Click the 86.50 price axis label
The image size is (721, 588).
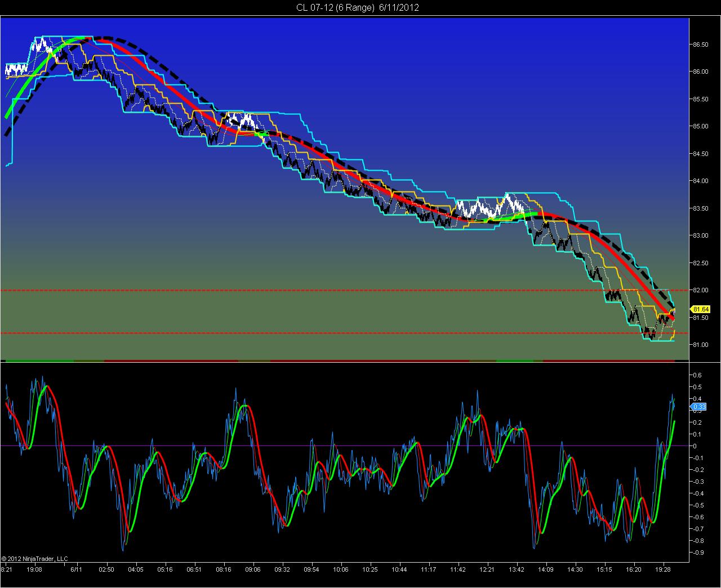point(701,44)
